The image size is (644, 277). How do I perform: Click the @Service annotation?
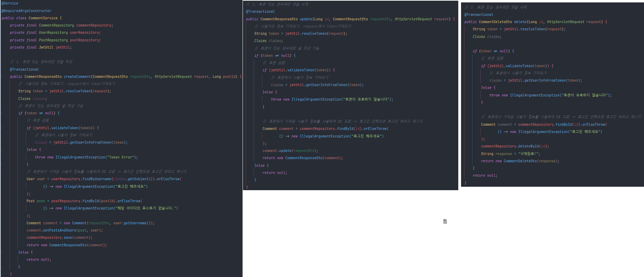click(10, 3)
